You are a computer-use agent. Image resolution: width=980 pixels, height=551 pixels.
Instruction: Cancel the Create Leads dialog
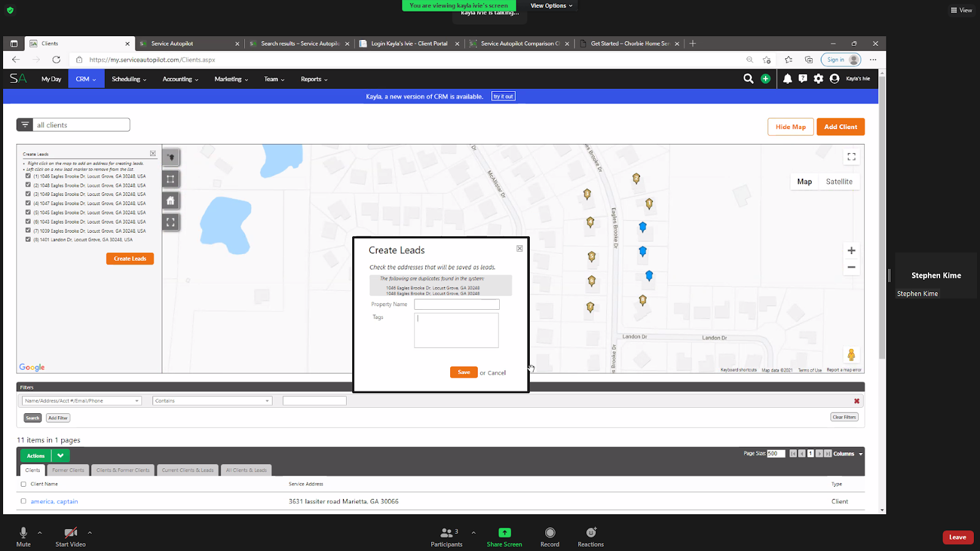click(x=497, y=373)
